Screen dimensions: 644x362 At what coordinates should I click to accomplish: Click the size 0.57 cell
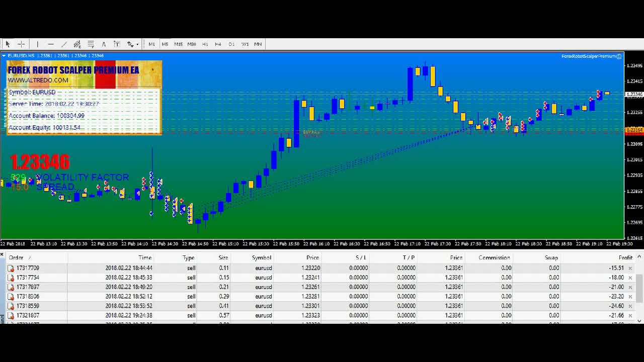tap(224, 315)
